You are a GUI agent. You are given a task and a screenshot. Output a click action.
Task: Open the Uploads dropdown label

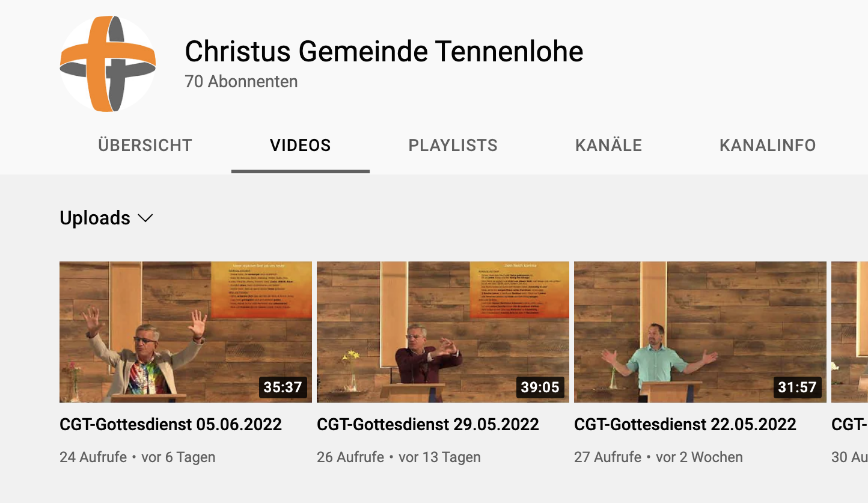pos(95,218)
